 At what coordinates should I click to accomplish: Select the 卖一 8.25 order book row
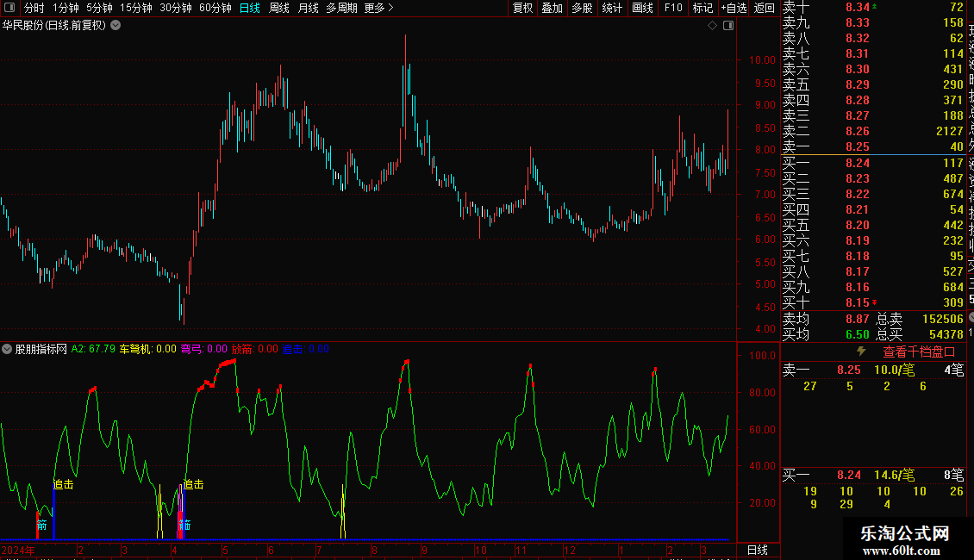(873, 147)
